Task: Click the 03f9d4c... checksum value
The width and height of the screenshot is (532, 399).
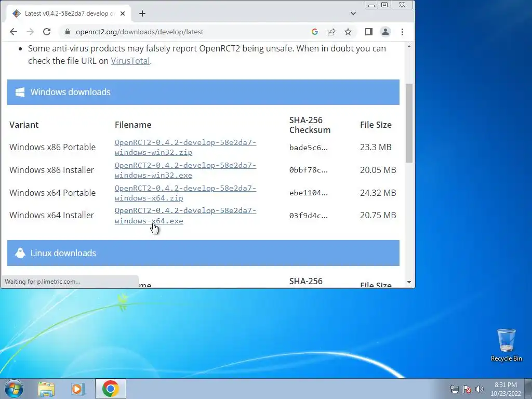Action: pyautogui.click(x=309, y=216)
